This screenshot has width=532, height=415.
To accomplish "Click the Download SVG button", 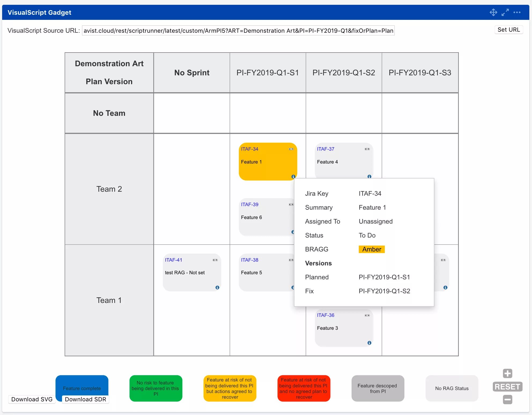I will [32, 399].
